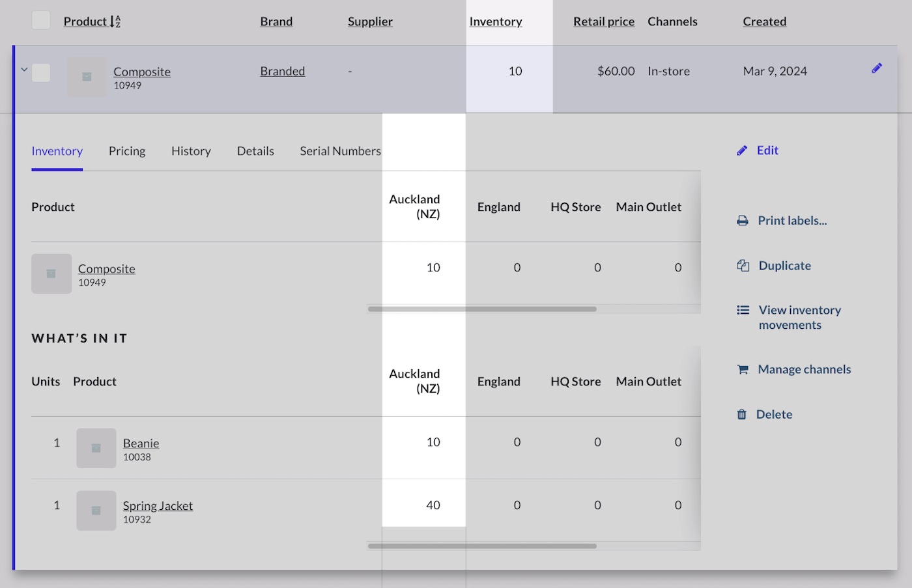Open the Beanie product link
Viewport: 912px width, 588px height.
(x=141, y=443)
